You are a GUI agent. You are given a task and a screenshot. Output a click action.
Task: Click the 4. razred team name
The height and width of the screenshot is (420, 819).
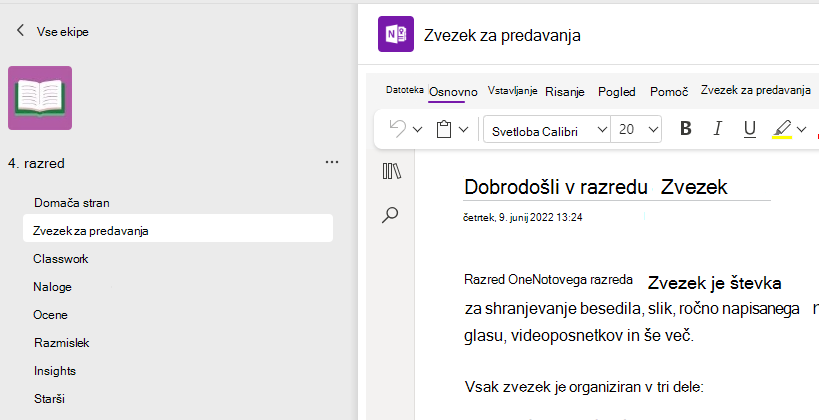pos(36,163)
